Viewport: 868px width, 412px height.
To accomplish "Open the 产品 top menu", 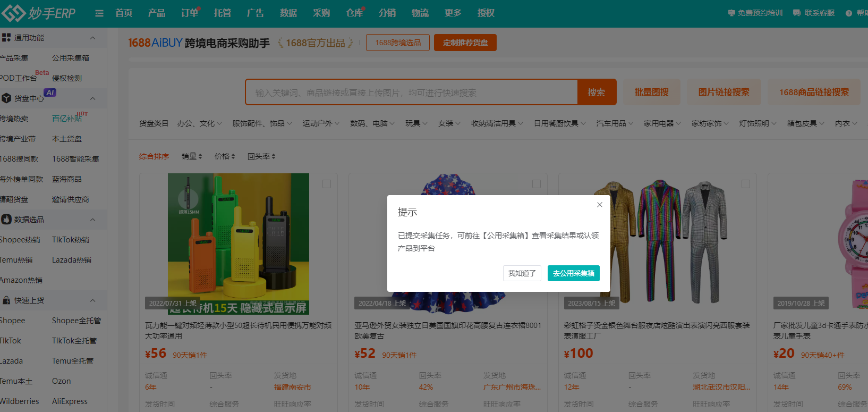I will (157, 13).
